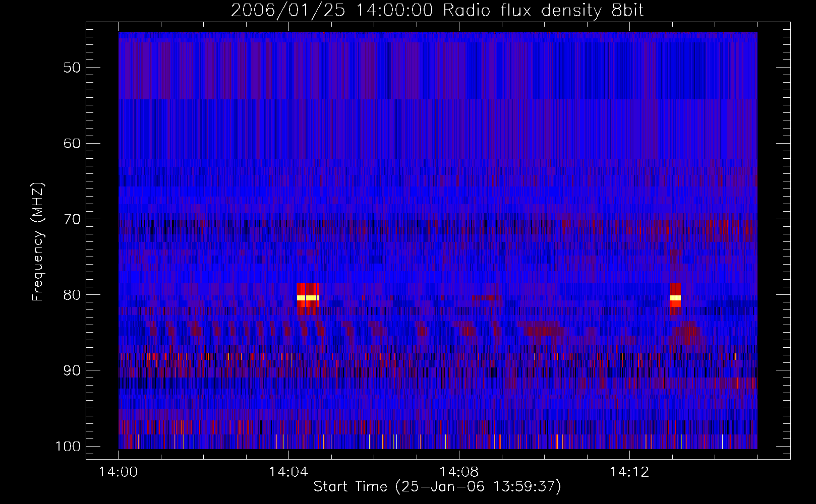Click the 50 frequency tick label
The height and width of the screenshot is (504, 816).
[72, 68]
